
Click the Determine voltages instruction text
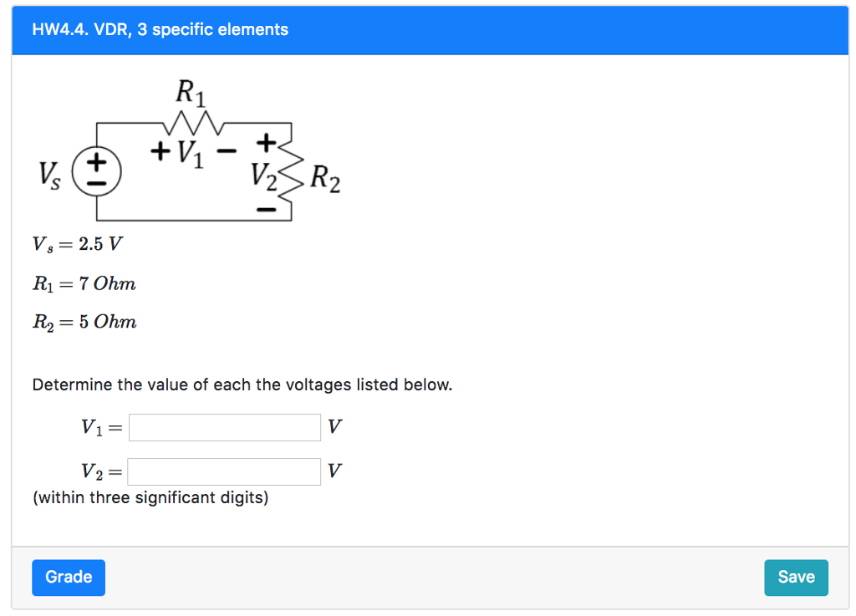coord(242,384)
